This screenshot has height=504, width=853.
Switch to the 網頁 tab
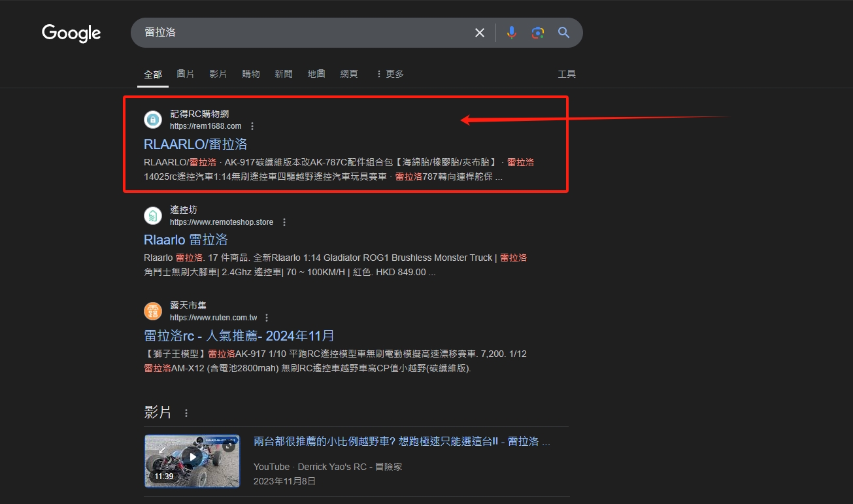click(349, 75)
